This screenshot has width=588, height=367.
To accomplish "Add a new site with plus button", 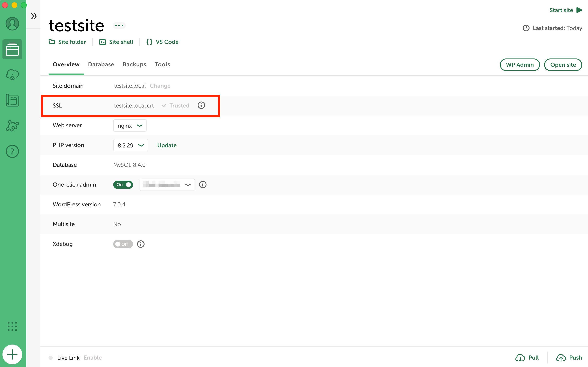I will [12, 354].
